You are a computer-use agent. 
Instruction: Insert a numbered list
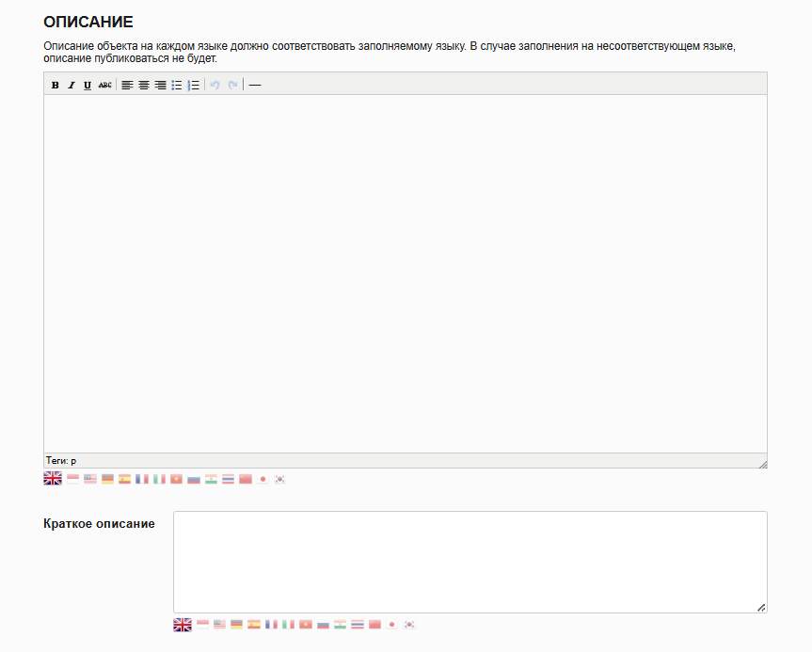click(193, 85)
